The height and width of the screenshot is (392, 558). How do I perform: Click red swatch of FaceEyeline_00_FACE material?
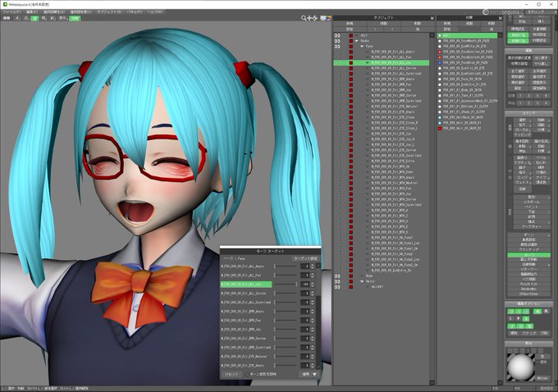click(440, 52)
